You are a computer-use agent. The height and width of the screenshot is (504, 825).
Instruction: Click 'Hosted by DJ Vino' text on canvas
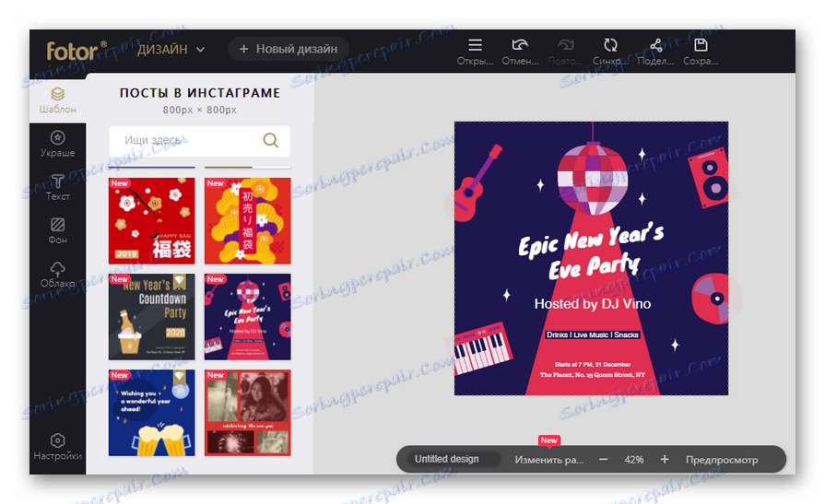click(x=593, y=303)
